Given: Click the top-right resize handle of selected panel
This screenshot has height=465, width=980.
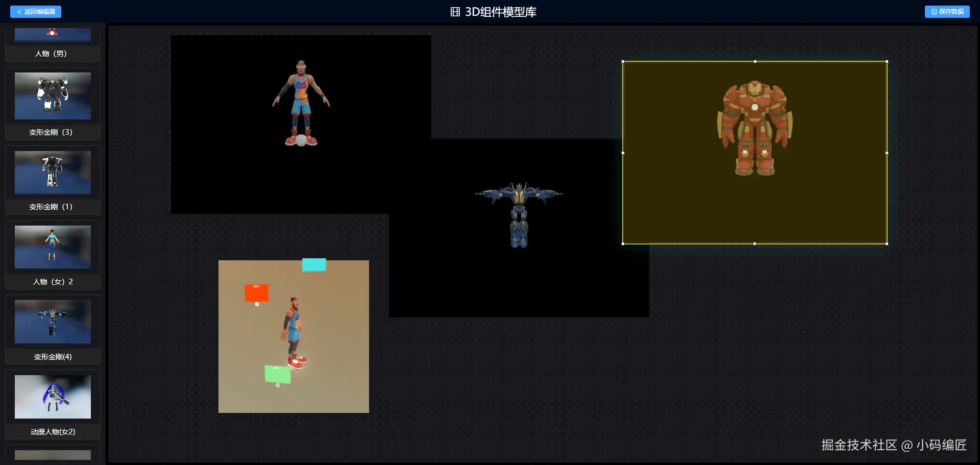Looking at the screenshot, I should point(887,61).
